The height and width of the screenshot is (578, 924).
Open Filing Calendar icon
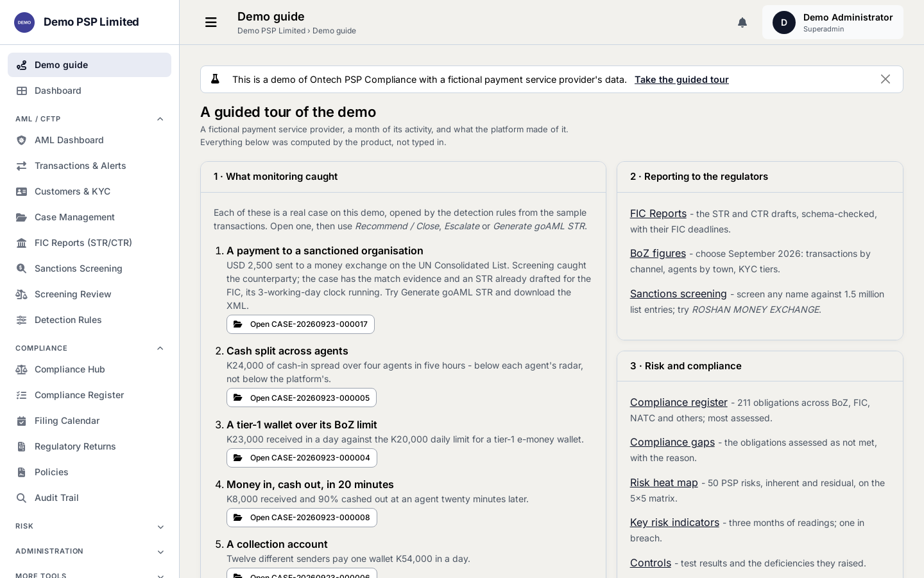coord(21,421)
